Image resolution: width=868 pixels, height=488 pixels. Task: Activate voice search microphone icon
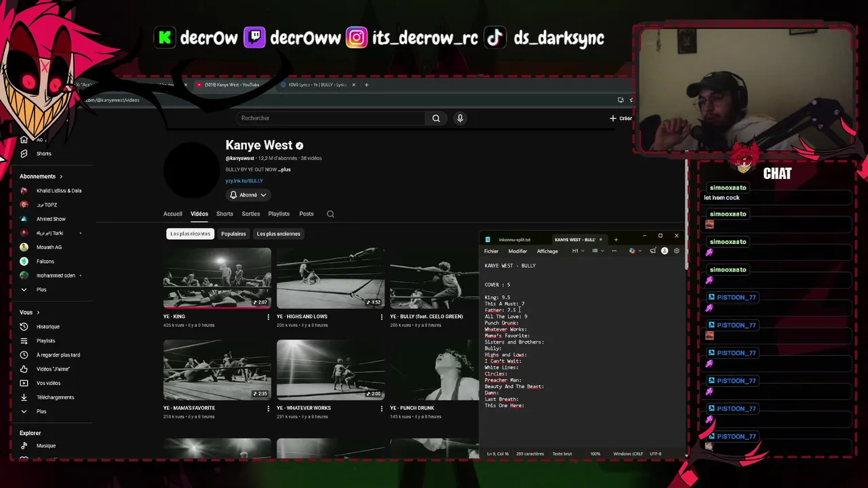(x=460, y=118)
